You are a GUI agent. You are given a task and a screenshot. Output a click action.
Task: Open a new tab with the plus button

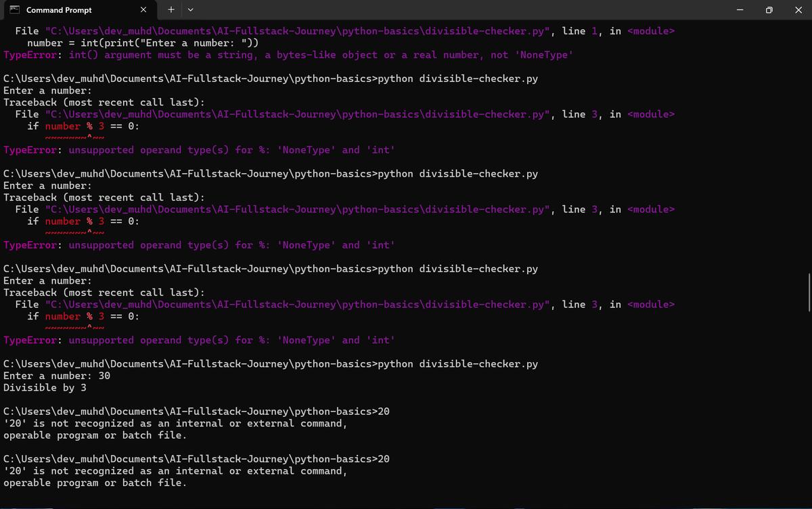click(x=171, y=10)
